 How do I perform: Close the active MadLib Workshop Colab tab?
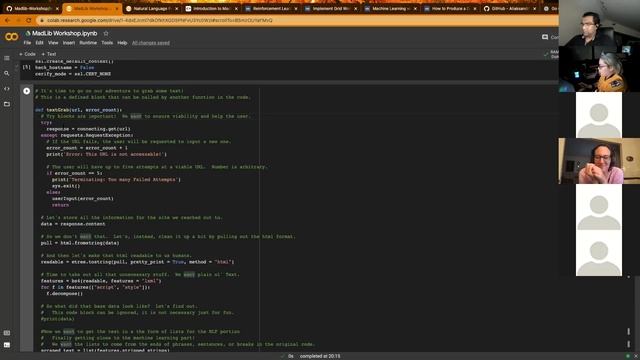pyautogui.click(x=117, y=9)
